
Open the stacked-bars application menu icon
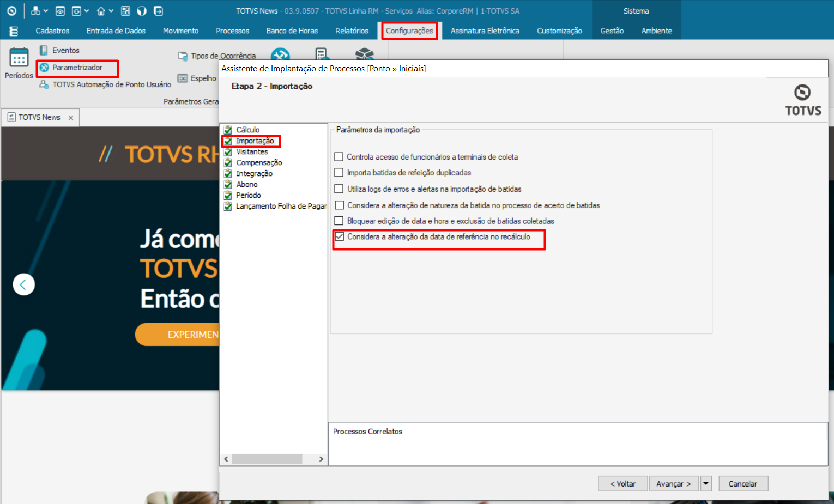(x=14, y=31)
